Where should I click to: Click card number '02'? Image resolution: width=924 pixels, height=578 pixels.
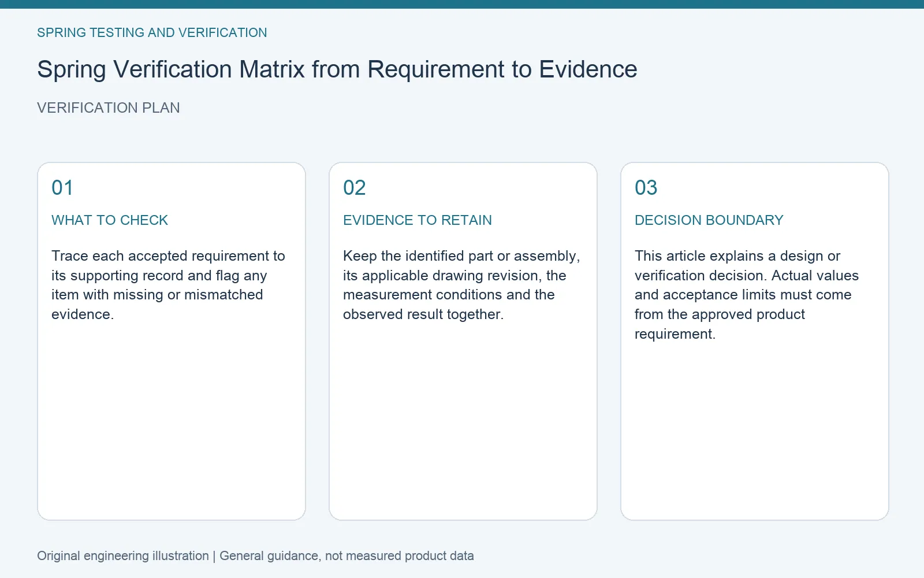pos(355,188)
